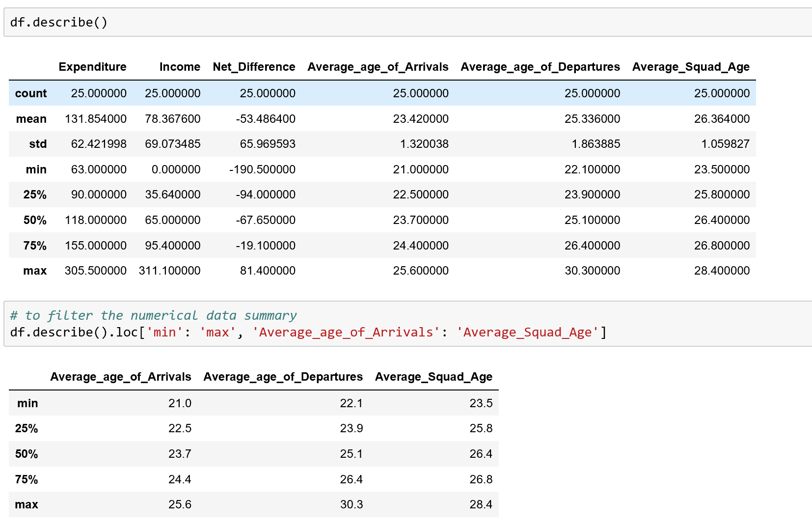Click the highlighted count row label
This screenshot has width=812, height=529.
pyautogui.click(x=31, y=93)
